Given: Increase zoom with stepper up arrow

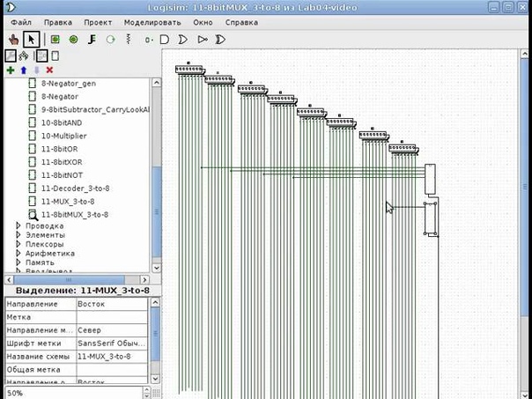Looking at the screenshot, I should (146, 390).
